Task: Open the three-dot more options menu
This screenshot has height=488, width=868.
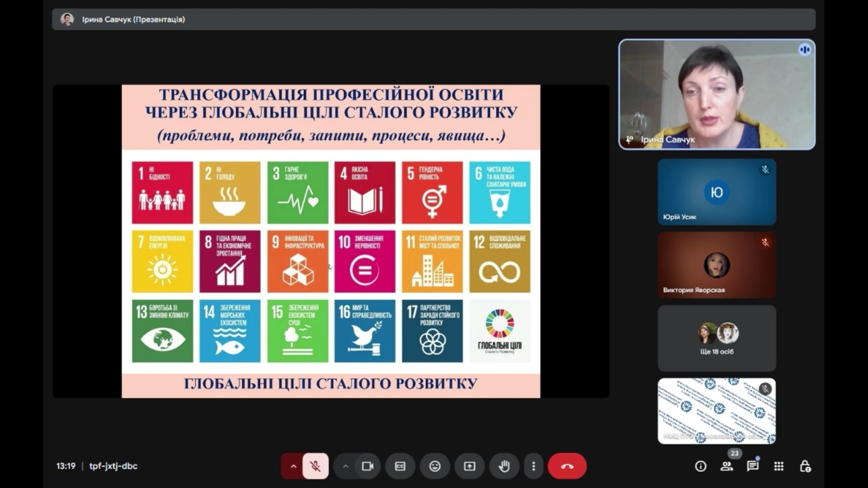Action: point(534,466)
